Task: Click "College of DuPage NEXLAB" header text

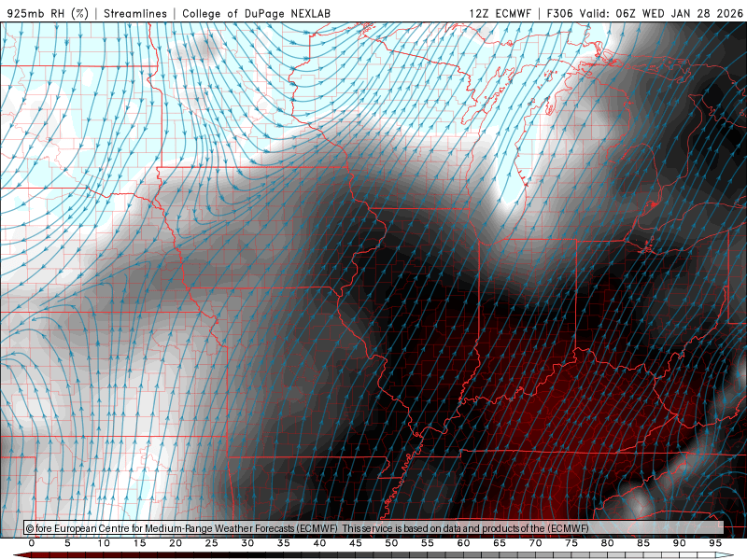Action: [256, 13]
